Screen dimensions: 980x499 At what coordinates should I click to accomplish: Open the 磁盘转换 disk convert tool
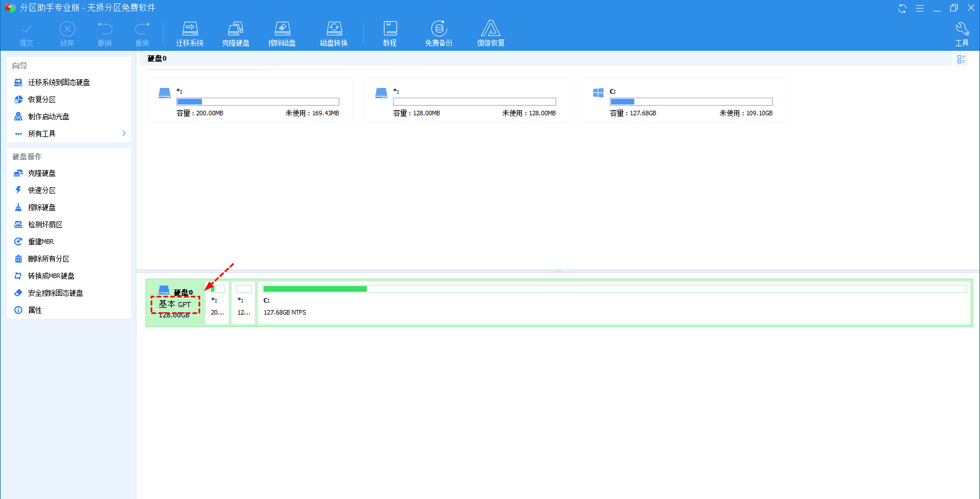click(x=334, y=34)
